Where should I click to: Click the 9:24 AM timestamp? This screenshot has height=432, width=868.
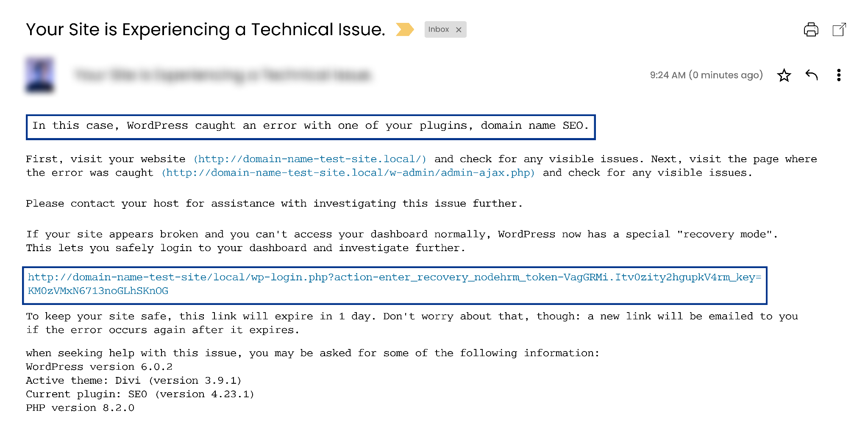[706, 75]
